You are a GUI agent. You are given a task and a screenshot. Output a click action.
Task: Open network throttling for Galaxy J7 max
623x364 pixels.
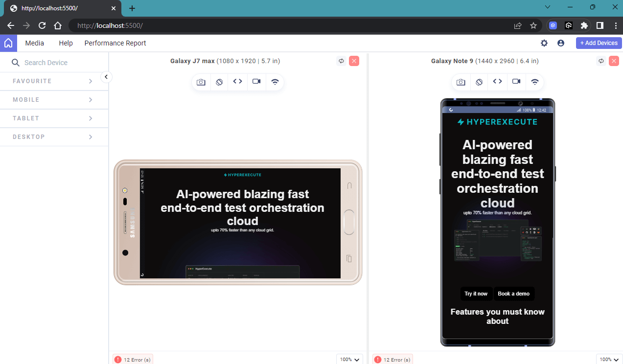pos(275,82)
